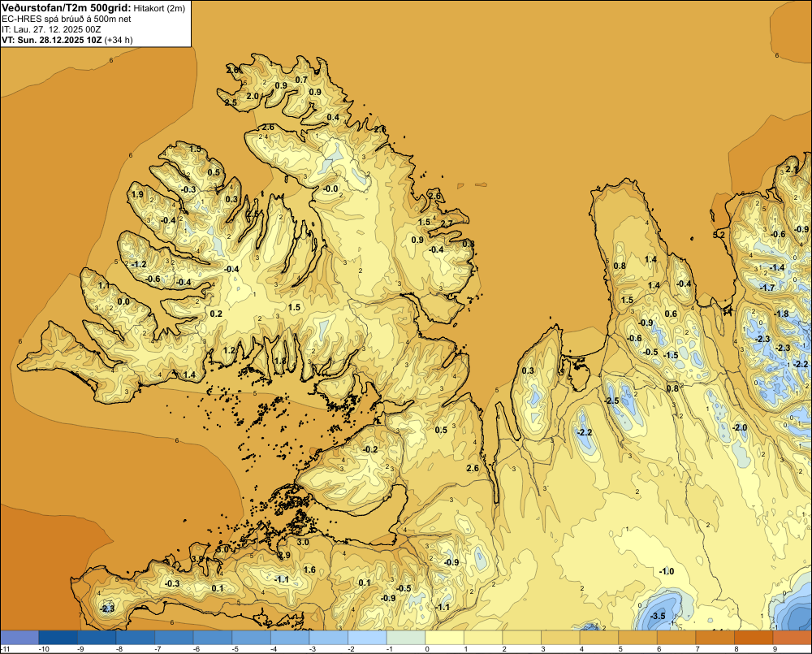Click the 0.4 temperature value on the map

333,117
